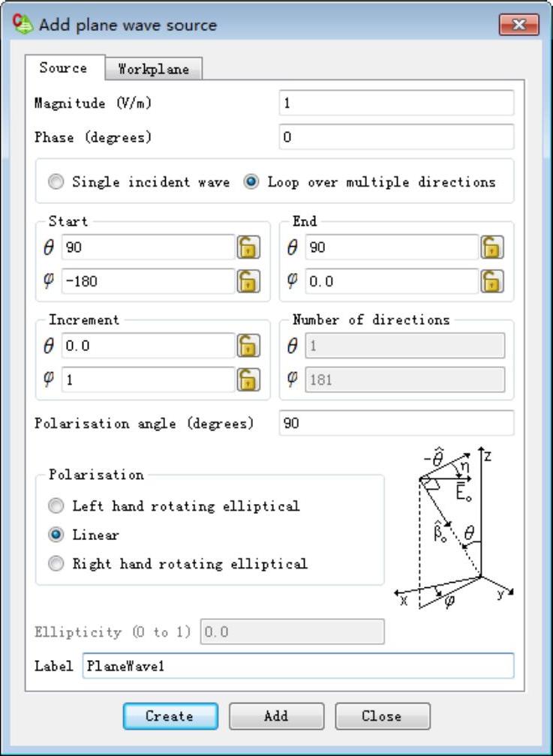This screenshot has width=553, height=756.
Task: Click the polarisation coordinate diagram
Action: tap(455, 529)
